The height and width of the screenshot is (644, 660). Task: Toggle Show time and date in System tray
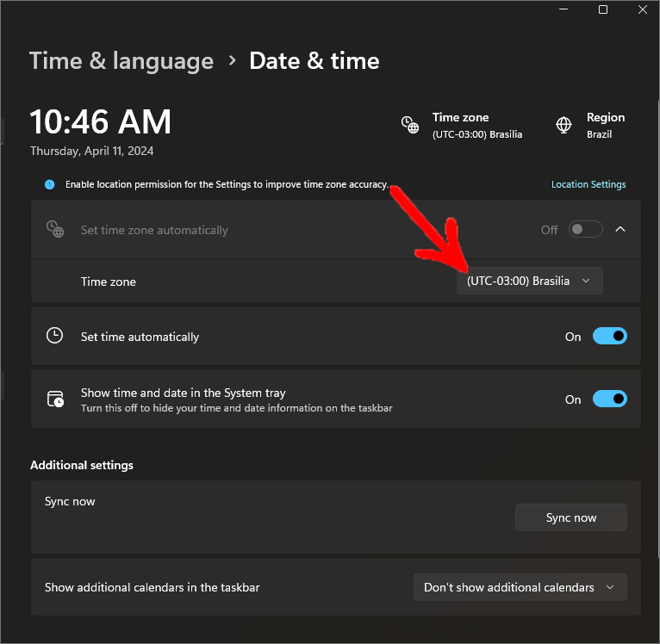(609, 399)
